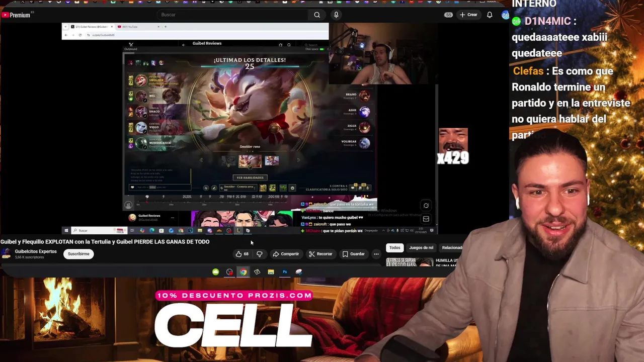Focus the Buscar search field
Screen dimensions: 644x362
(x=232, y=15)
